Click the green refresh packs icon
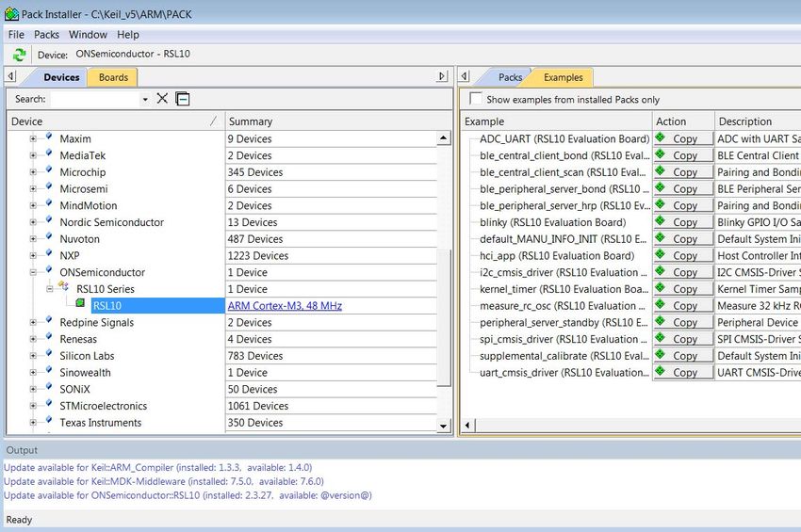The image size is (801, 532). [19, 55]
